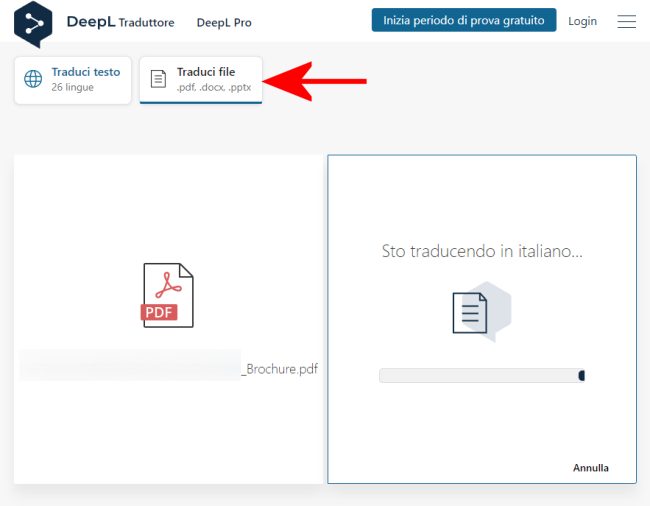Cancel translation with Annulla button

point(591,468)
